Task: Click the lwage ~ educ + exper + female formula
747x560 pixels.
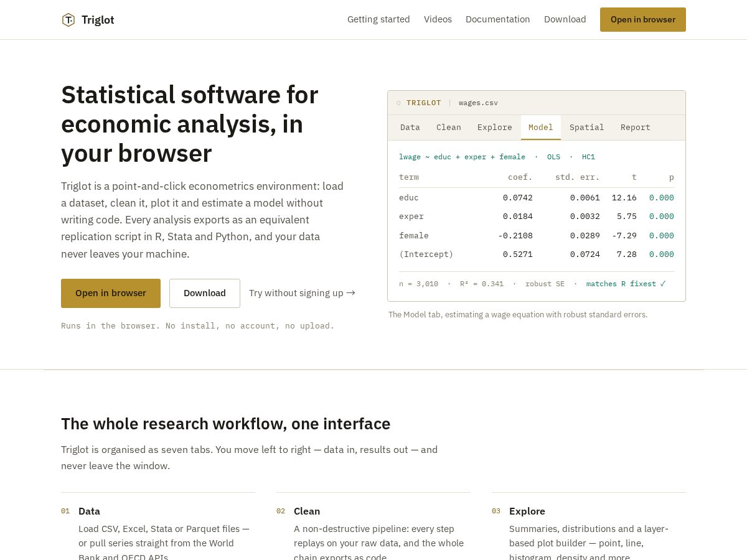Action: click(462, 157)
